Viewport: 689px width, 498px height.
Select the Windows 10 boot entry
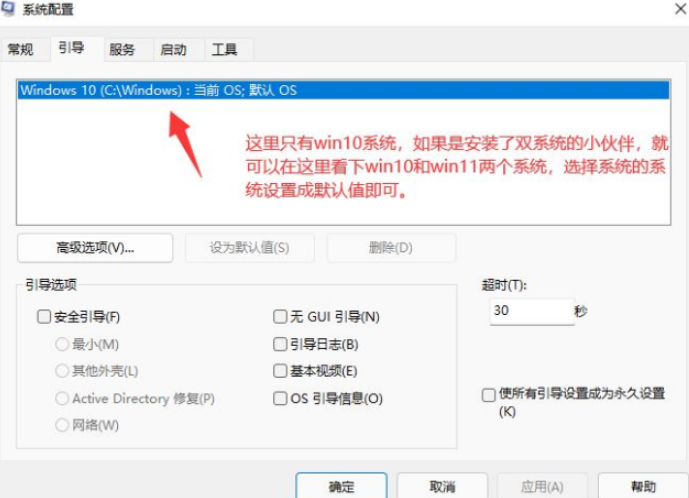point(158,90)
